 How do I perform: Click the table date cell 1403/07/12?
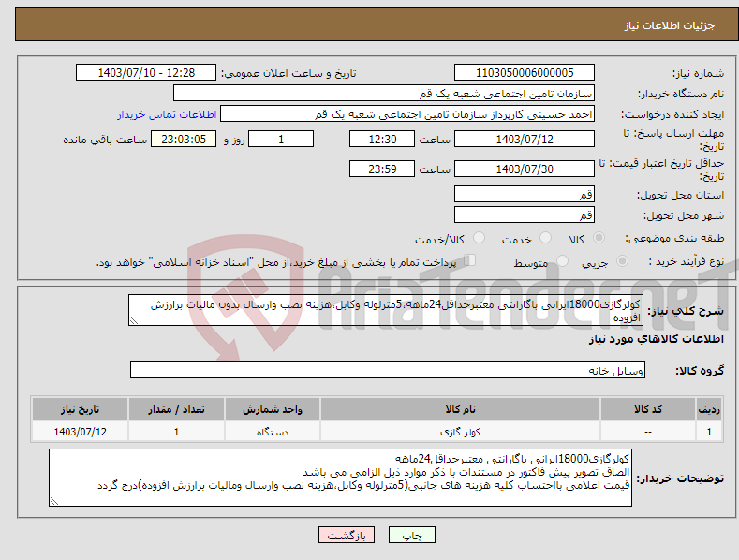click(81, 432)
